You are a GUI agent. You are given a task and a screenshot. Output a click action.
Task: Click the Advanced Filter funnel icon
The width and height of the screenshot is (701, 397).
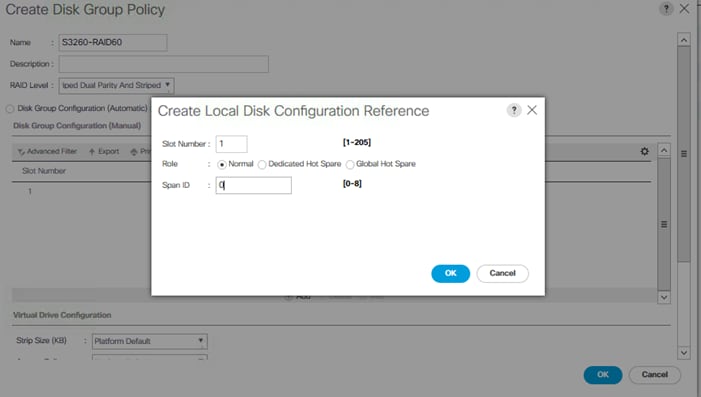(21, 152)
